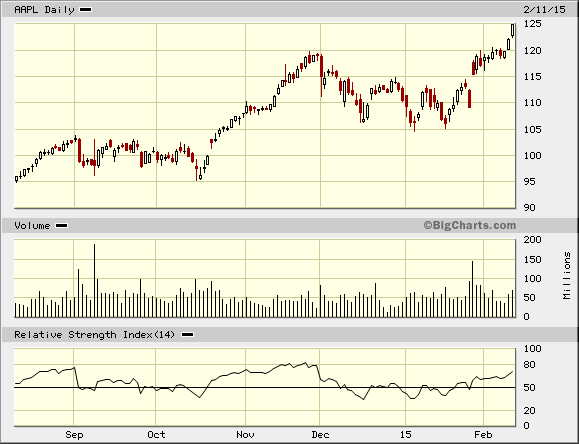Click the 15 year label on time axis
This screenshot has width=579, height=444.
(405, 435)
